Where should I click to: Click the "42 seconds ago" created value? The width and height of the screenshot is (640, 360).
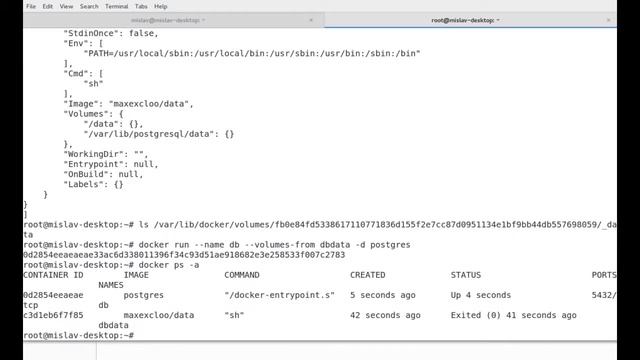pos(385,316)
